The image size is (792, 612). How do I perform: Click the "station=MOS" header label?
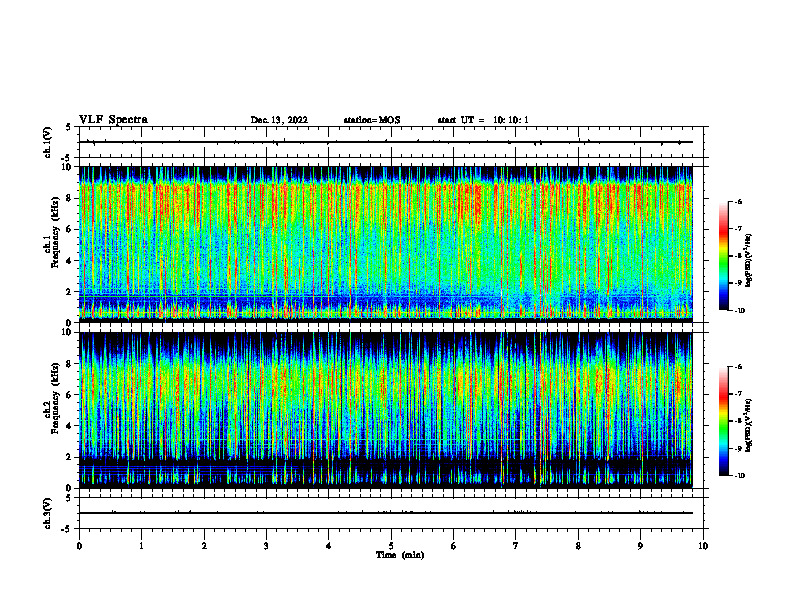[372, 120]
